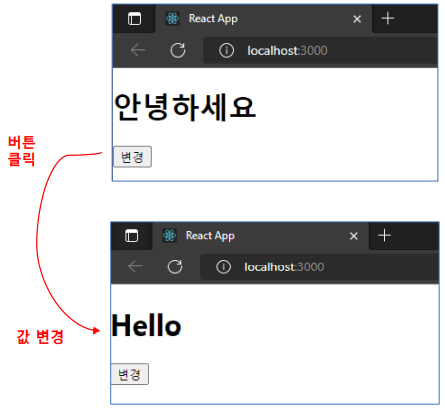Click 변경 button under Hello heading
The width and height of the screenshot is (445, 411).
coord(130,374)
